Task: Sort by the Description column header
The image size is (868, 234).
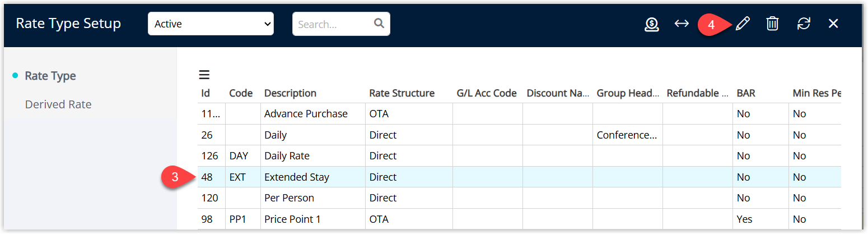Action: (x=290, y=93)
